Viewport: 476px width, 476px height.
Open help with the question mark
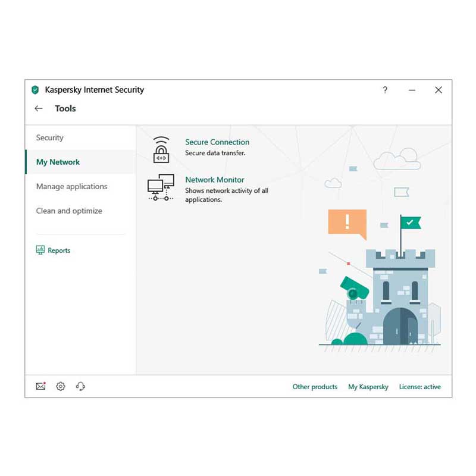[385, 90]
